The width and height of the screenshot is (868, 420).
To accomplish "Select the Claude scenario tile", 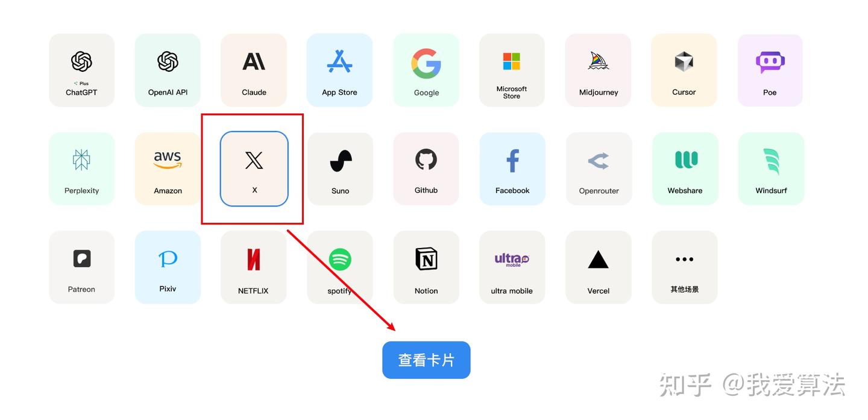I will coord(254,70).
